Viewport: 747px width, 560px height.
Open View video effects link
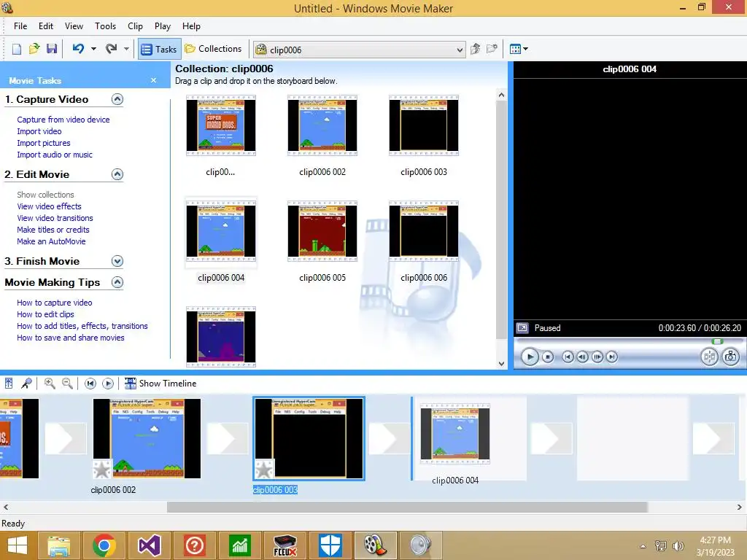point(49,206)
